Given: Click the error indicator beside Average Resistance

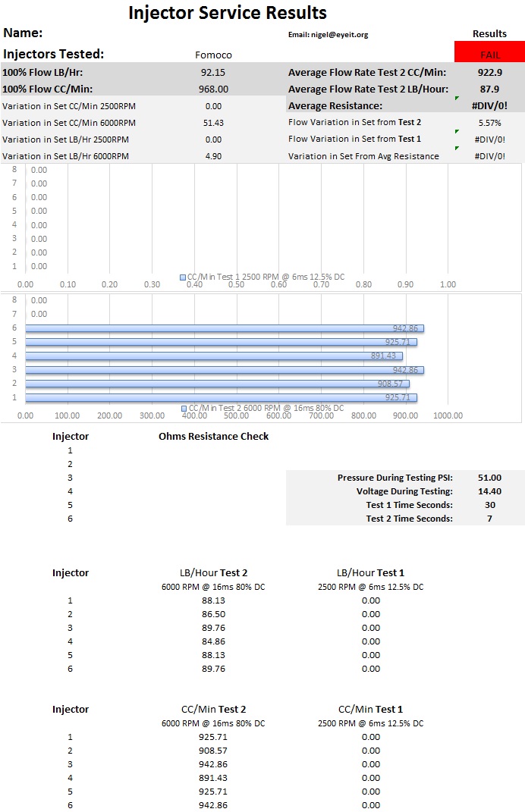Looking at the screenshot, I should [457, 98].
